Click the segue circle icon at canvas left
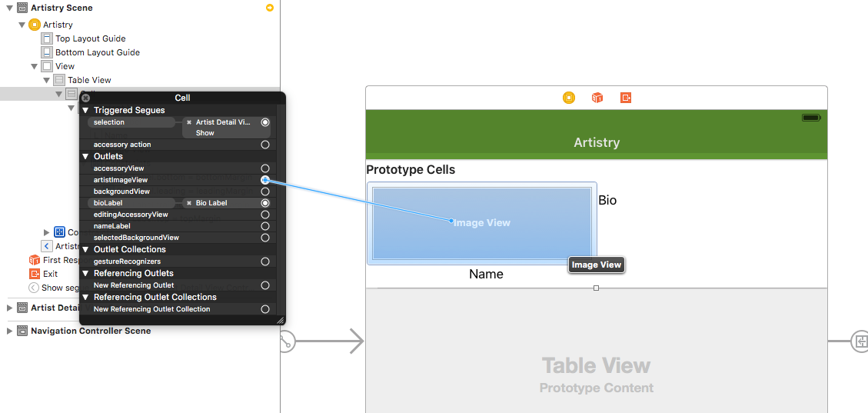 [286, 341]
